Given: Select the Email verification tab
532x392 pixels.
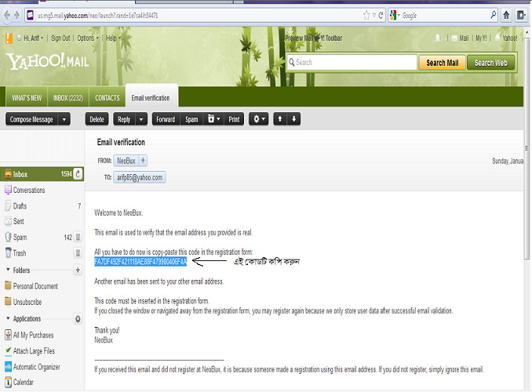Looking at the screenshot, I should tap(151, 98).
